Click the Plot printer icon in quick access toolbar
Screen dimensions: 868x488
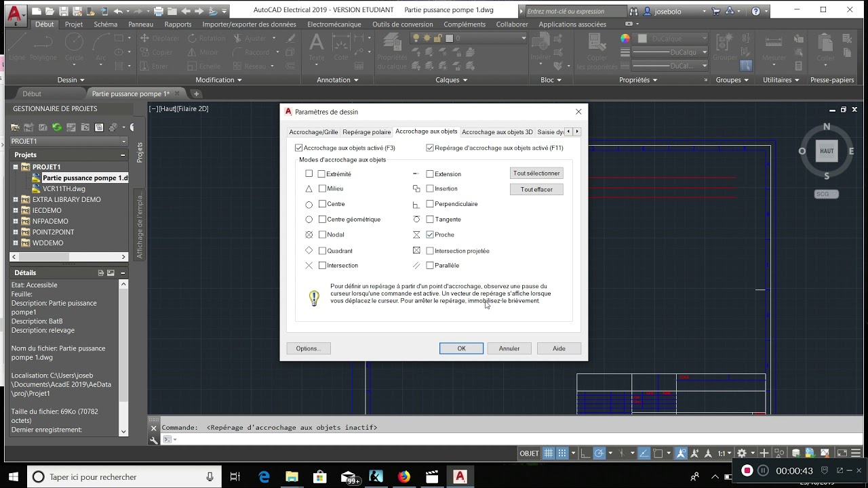(x=158, y=11)
